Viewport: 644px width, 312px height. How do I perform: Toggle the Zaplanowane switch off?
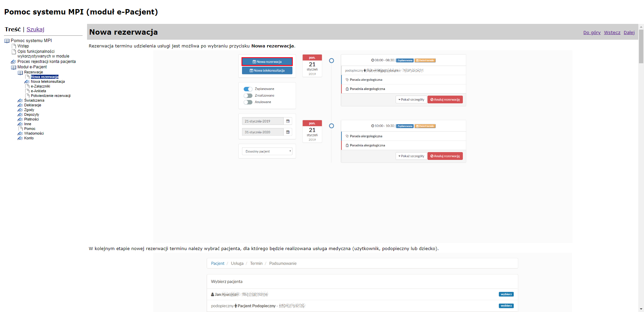tap(248, 89)
